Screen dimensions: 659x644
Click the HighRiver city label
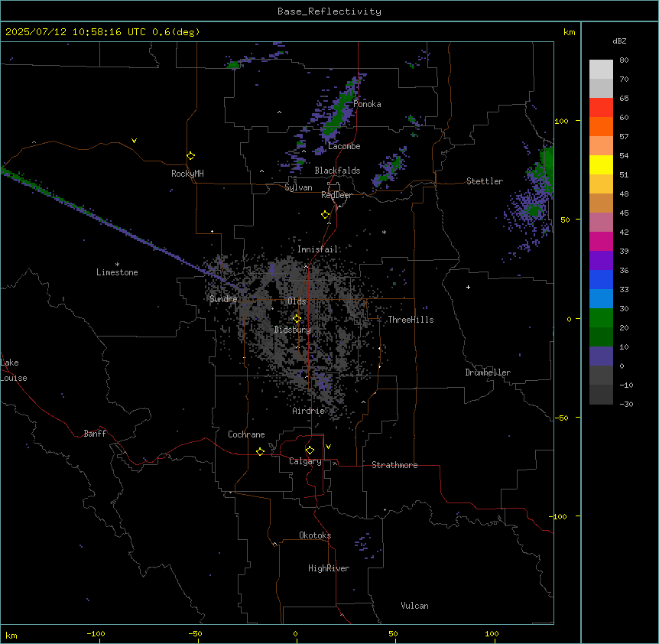pyautogui.click(x=329, y=568)
